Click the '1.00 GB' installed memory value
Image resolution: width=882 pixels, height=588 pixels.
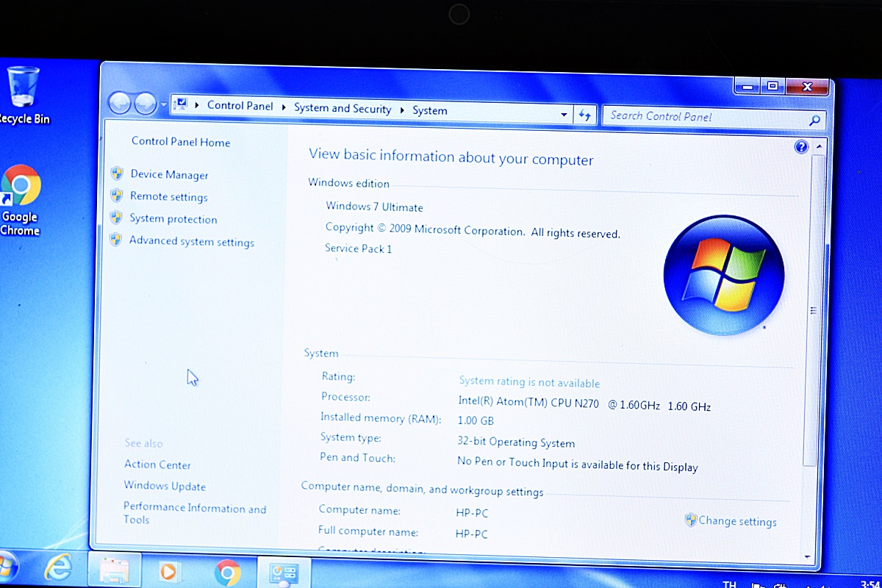[476, 421]
